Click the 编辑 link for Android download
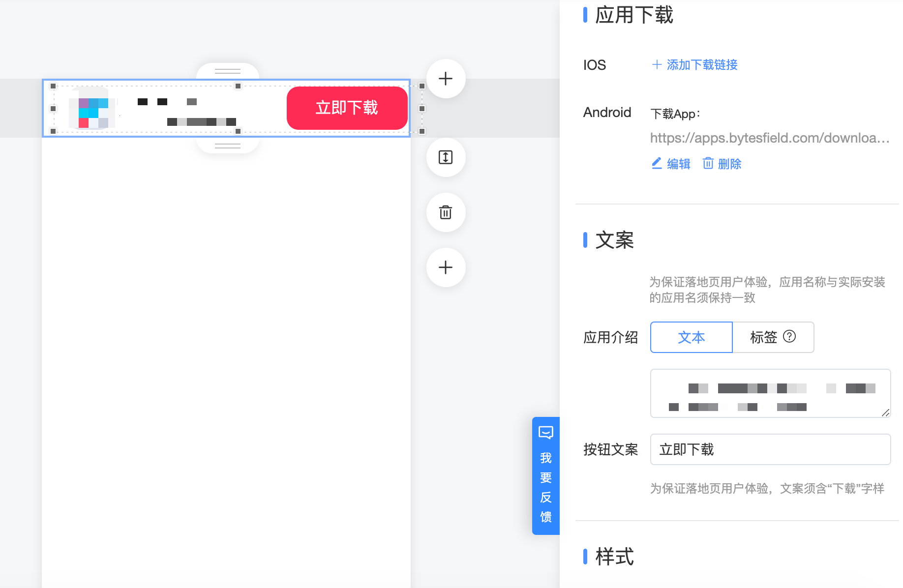This screenshot has width=903, height=588. click(x=679, y=164)
